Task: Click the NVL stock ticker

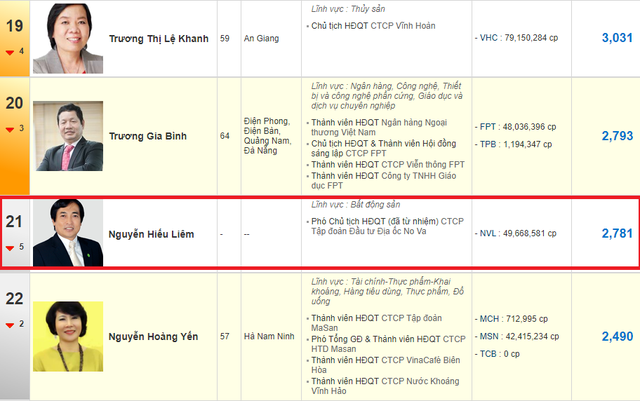Action: pyautogui.click(x=488, y=234)
